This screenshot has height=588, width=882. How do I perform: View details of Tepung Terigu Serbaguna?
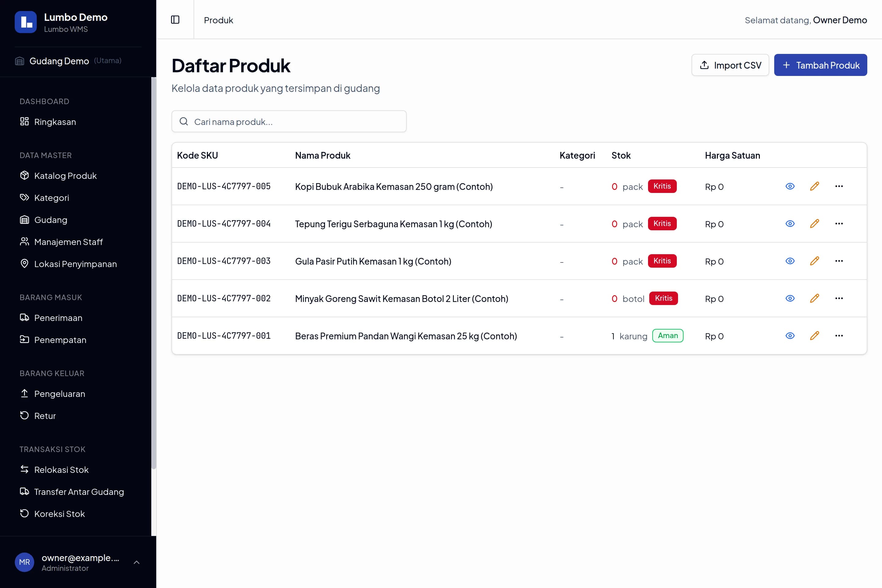click(790, 224)
